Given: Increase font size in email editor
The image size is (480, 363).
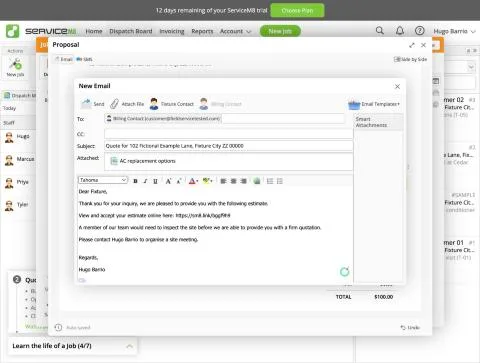Looking at the screenshot, I should click(x=168, y=181).
